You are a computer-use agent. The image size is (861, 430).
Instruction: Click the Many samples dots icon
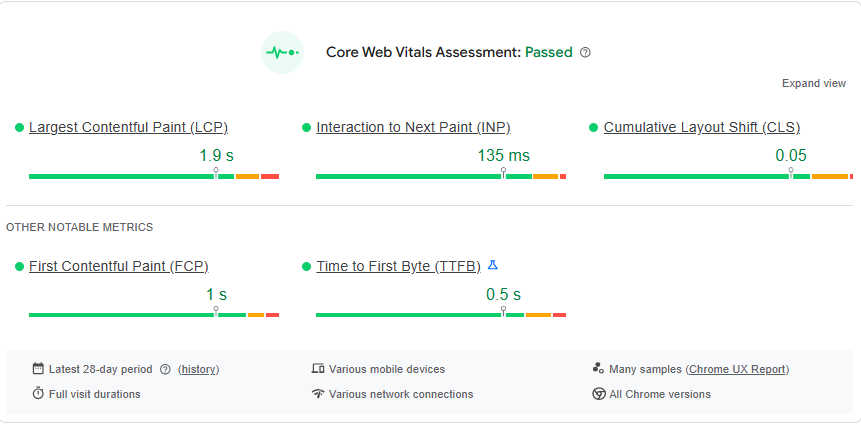click(598, 369)
